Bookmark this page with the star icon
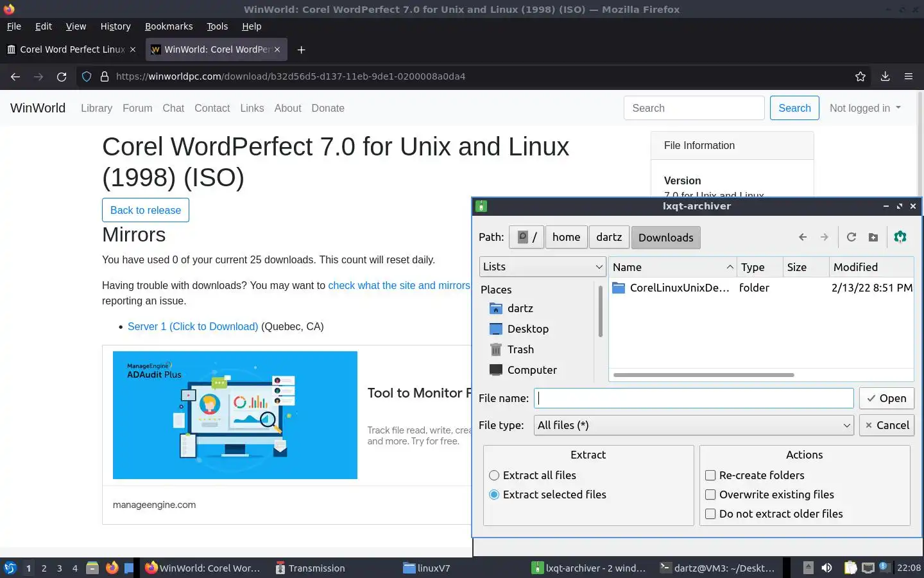This screenshot has height=578, width=924. [860, 76]
